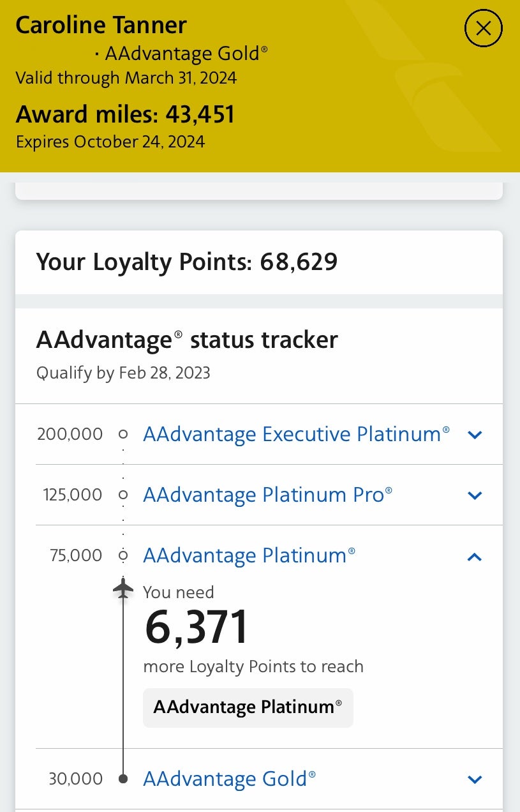Click the AAdvantage Platinum pill button
The image size is (520, 812).
[x=248, y=707]
